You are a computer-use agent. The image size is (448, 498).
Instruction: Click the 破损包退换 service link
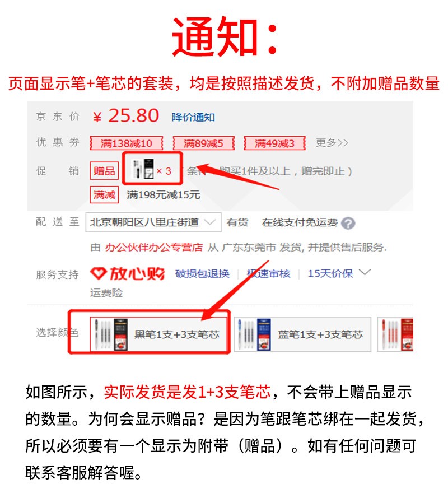pos(202,273)
